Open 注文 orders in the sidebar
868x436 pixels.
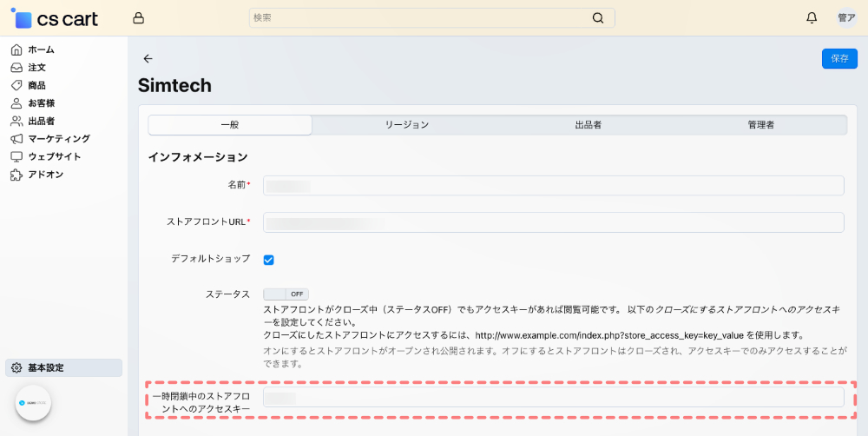pos(36,67)
